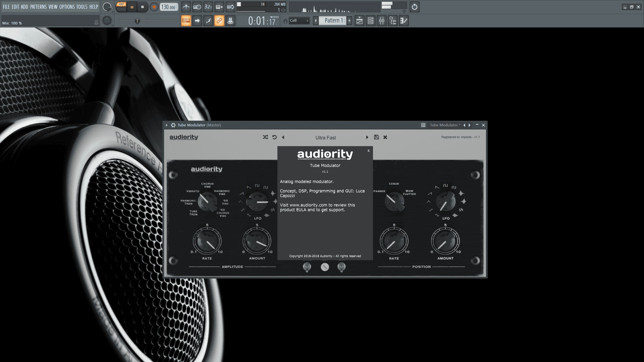Click the Position RATE knob
The width and height of the screenshot is (644, 362).
[394, 241]
